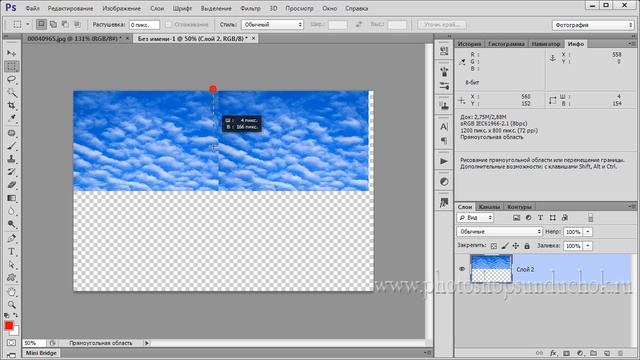Screen dimensions: 640x360
Task: Select the Zoom tool
Action: click(11, 305)
